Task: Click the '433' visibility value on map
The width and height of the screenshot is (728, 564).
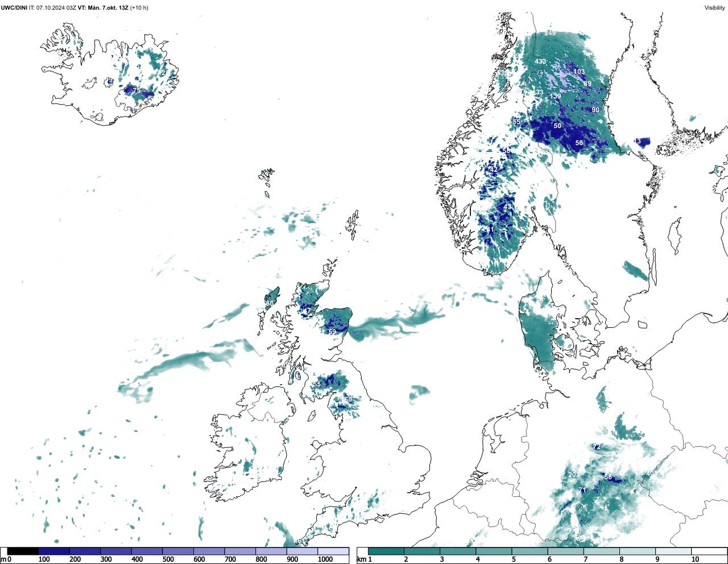Action: 540,61
